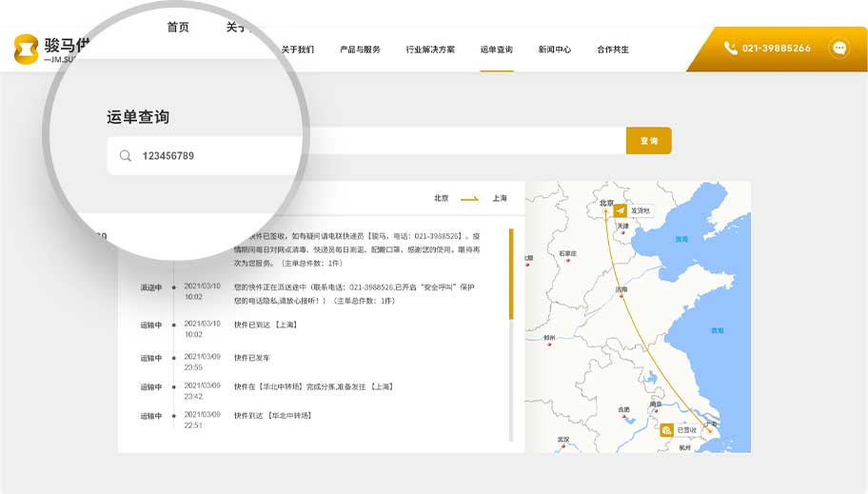Go to 行业解决方案 page
The width and height of the screenshot is (868, 494).
430,49
